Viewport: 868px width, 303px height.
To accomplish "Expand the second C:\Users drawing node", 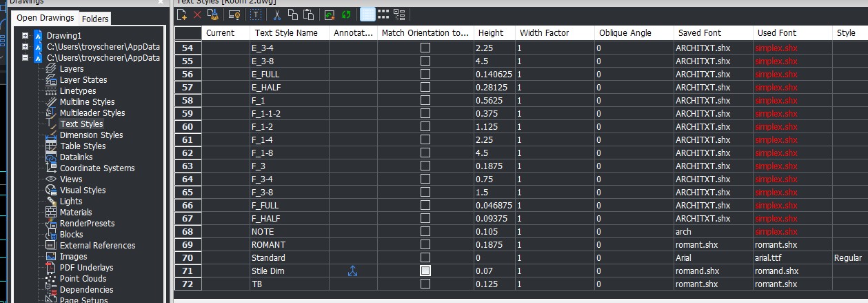I will coord(26,46).
